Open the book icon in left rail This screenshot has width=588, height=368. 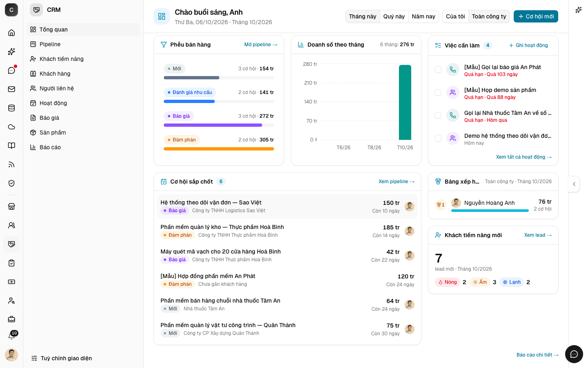coord(11,146)
